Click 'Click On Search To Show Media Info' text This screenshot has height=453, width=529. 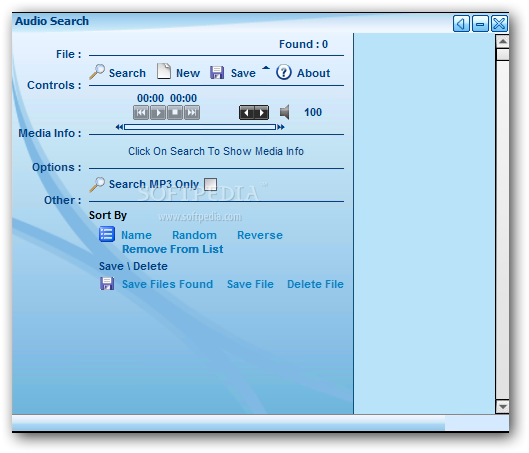tap(216, 151)
